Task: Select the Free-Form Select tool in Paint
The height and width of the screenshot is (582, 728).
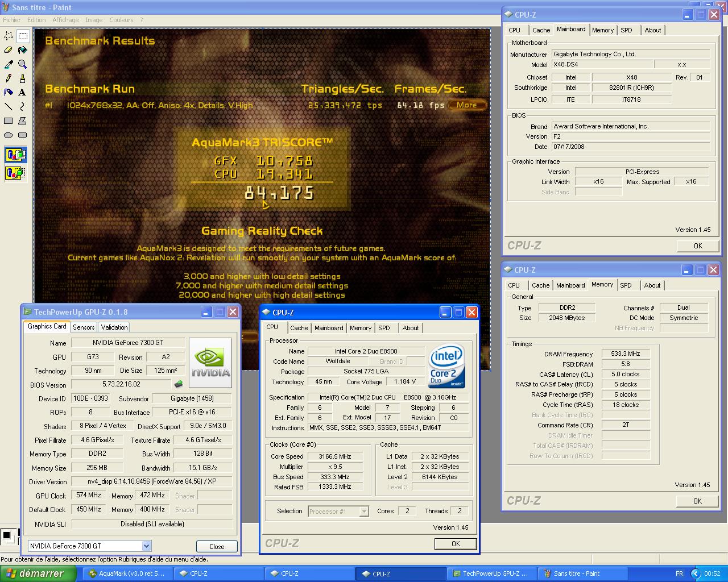Action: [x=9, y=36]
